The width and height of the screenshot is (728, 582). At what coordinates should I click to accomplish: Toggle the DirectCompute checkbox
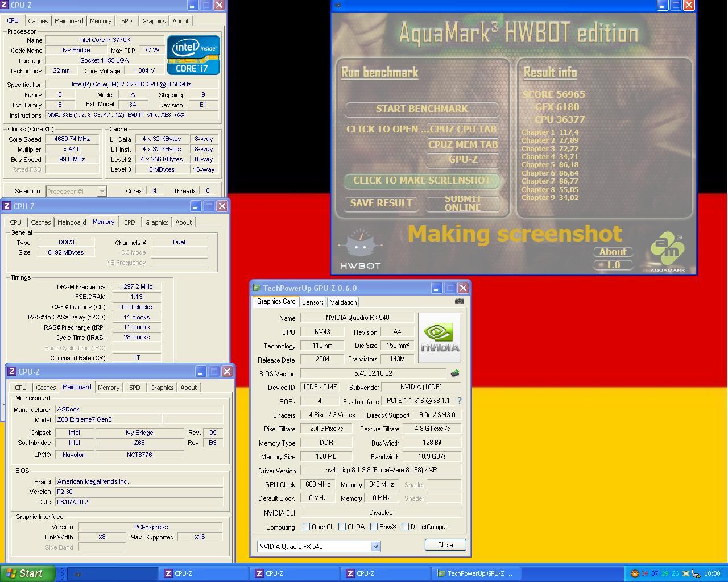(406, 527)
